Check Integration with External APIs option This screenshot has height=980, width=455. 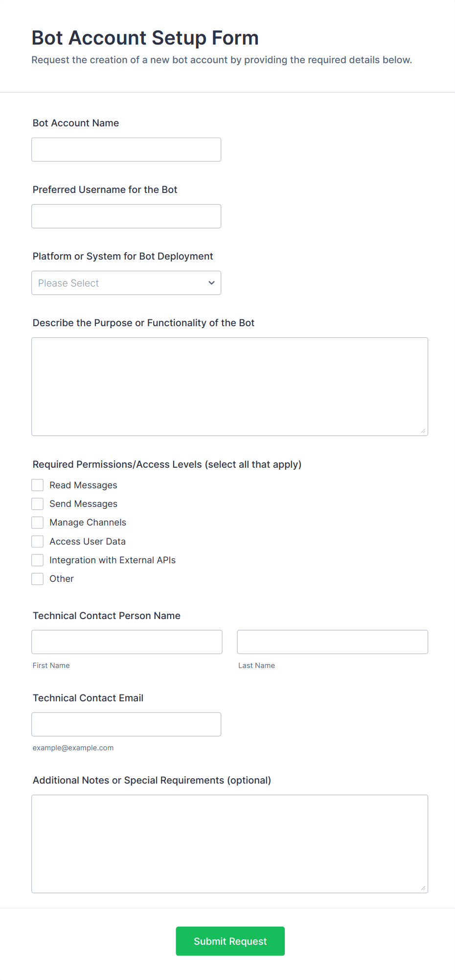[38, 560]
